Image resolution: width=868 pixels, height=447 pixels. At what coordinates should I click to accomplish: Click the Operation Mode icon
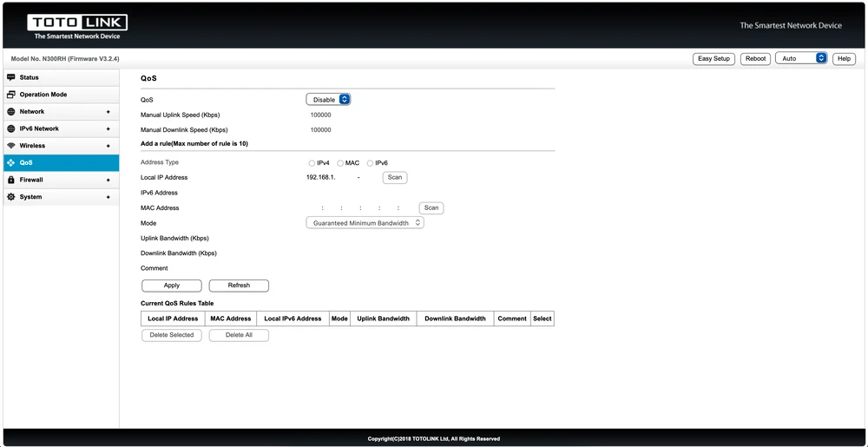pyautogui.click(x=11, y=95)
